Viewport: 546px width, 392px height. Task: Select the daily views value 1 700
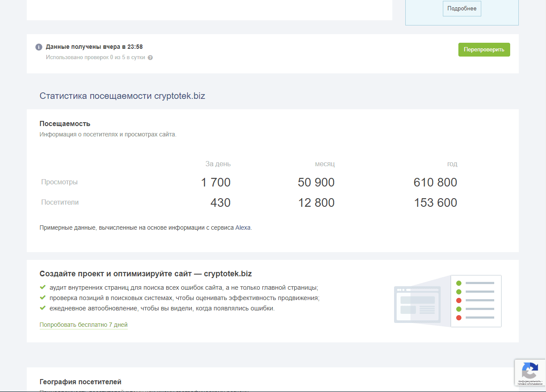[x=216, y=182]
